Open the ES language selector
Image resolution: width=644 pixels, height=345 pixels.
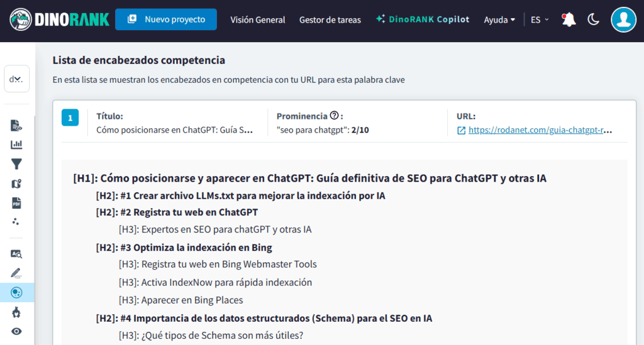(539, 19)
